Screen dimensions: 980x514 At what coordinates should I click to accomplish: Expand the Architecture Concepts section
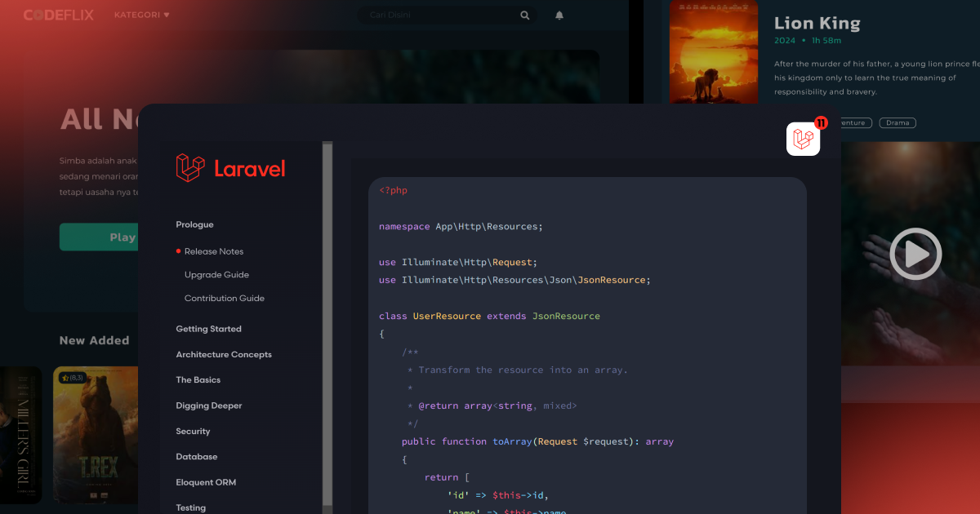pos(224,355)
